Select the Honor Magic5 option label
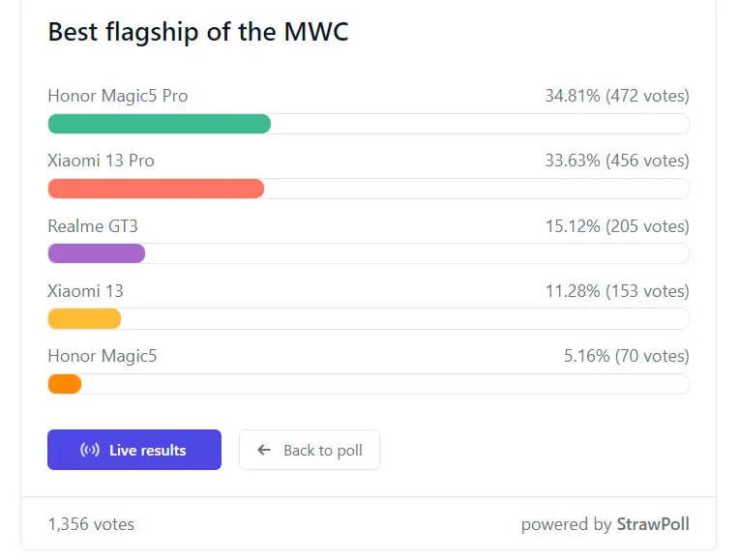Image resolution: width=739 pixels, height=560 pixels. point(103,356)
